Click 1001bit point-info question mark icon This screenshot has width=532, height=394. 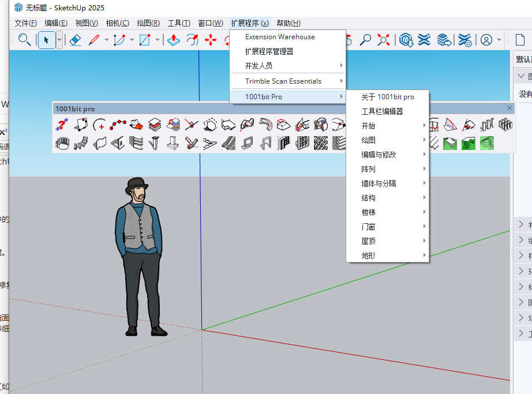[x=62, y=125]
